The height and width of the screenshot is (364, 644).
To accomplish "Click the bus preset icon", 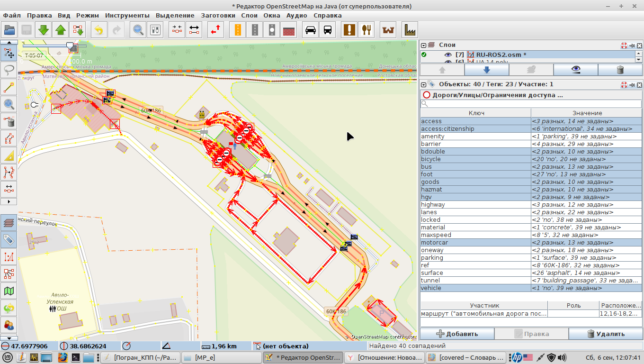I will (x=327, y=30).
